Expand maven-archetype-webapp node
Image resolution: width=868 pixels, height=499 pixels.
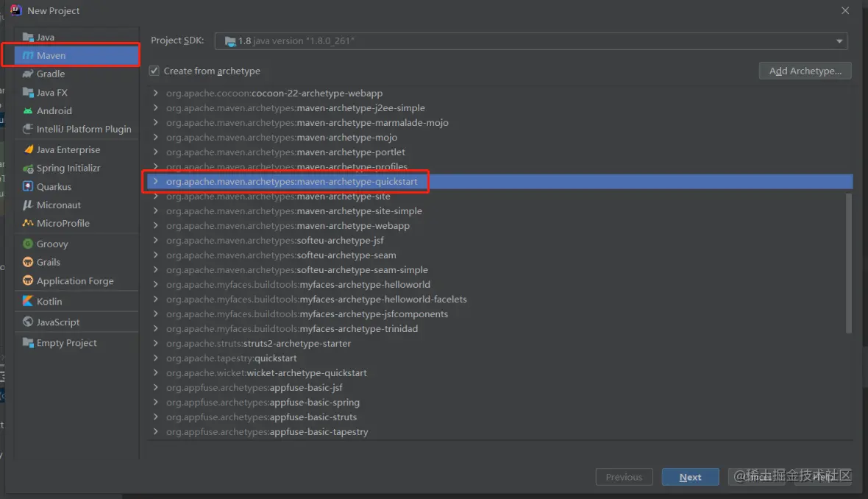[155, 225]
